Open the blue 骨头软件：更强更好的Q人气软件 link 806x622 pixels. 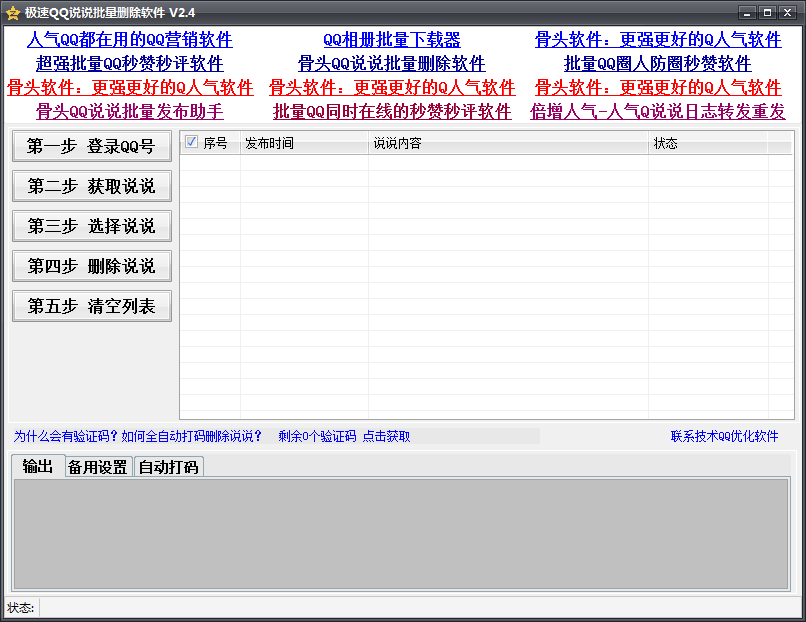click(x=658, y=40)
